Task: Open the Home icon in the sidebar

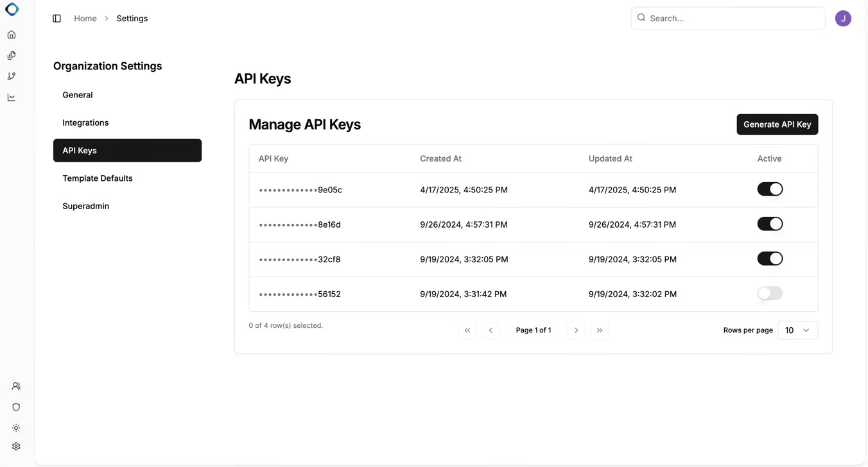Action: point(11,34)
